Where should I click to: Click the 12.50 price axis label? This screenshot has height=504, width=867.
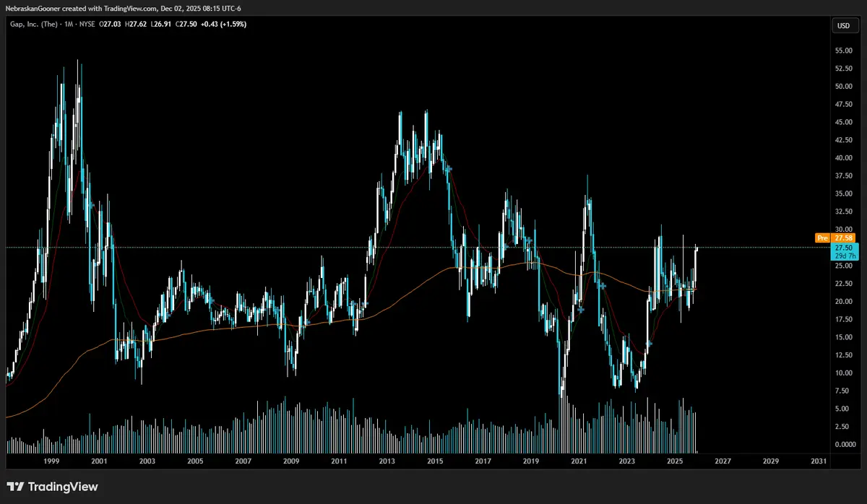[843, 355]
